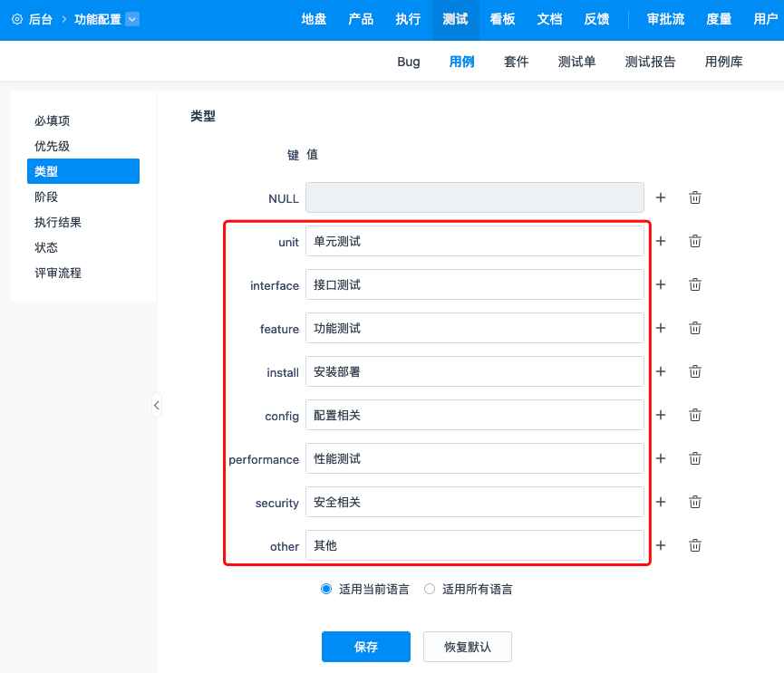Add a row after the performance entry
Viewport: 784px width, 673px height.
pos(661,458)
